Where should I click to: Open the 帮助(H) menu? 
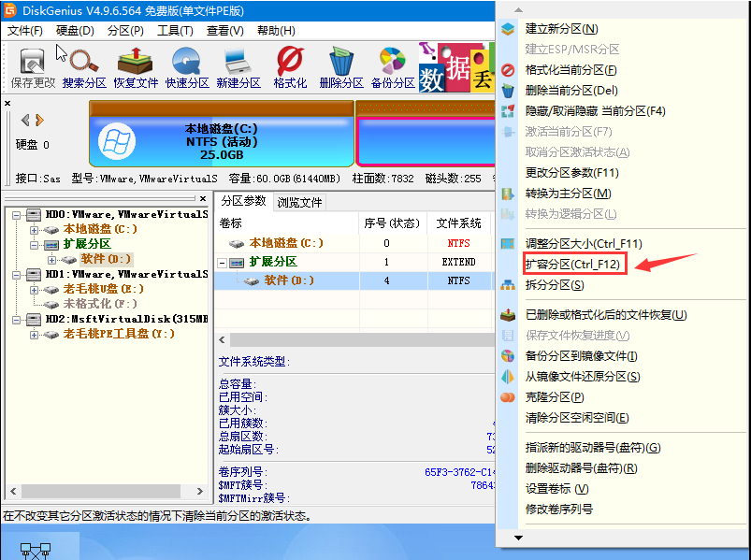pyautogui.click(x=276, y=31)
